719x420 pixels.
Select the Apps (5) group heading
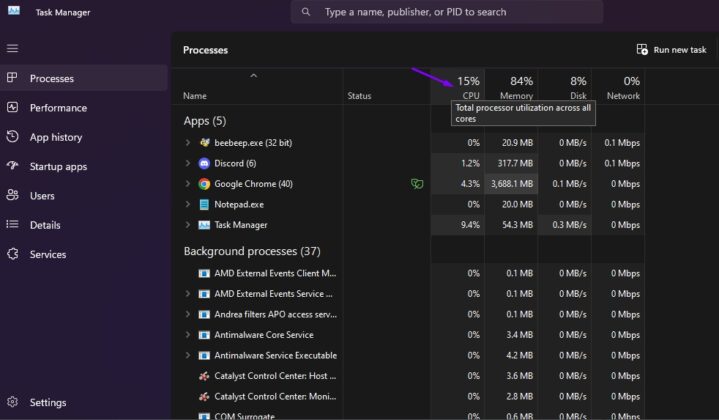(x=205, y=121)
